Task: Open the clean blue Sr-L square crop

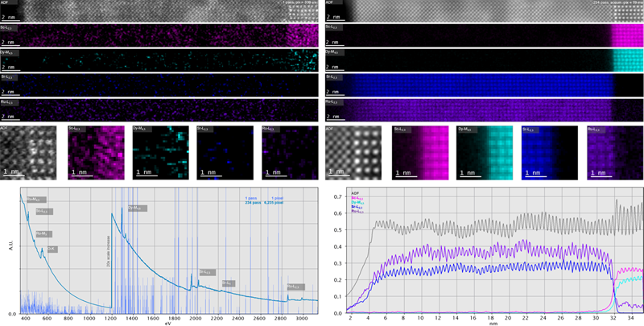Action: click(x=550, y=153)
